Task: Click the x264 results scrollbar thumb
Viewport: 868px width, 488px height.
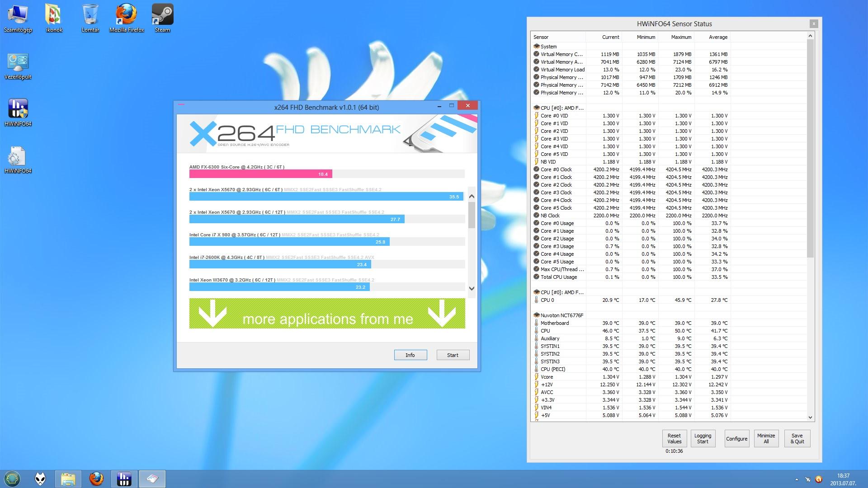Action: (x=472, y=215)
